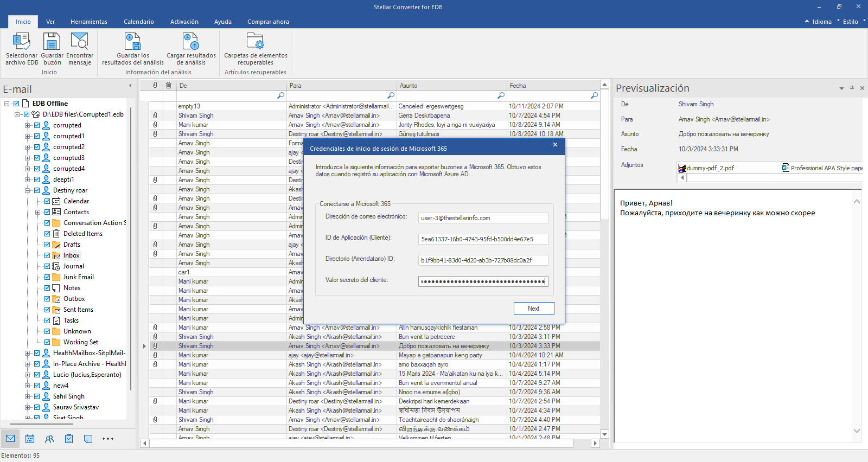This screenshot has height=462, width=868.
Task: Click search icon in De filter
Action: coord(280,95)
